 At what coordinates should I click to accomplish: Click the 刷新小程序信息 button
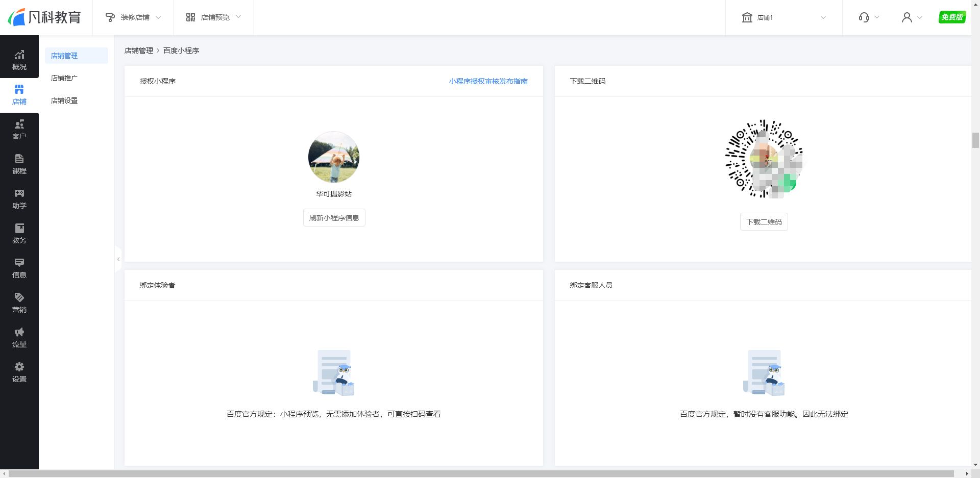334,218
